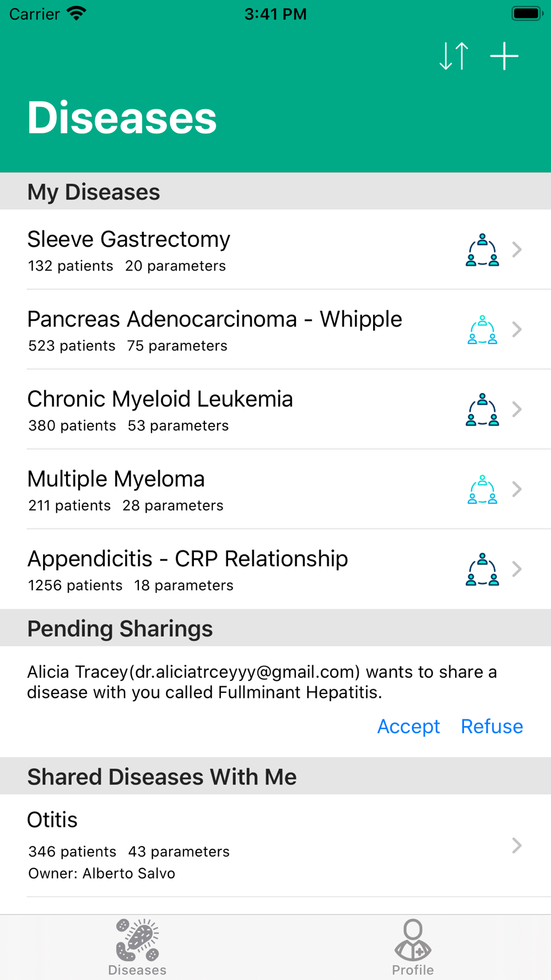
Task: Refuse the Fullminant Hepatitis sharing request
Action: (491, 726)
